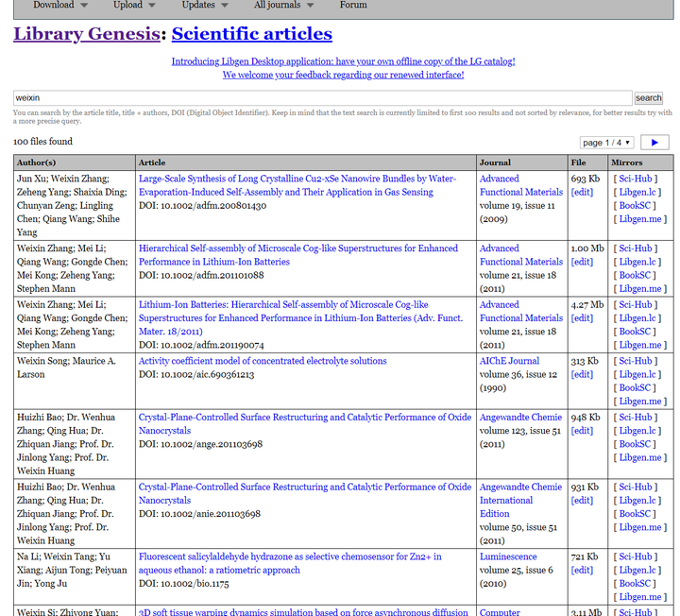
Task: Open the Library Genesis home link
Action: click(87, 34)
